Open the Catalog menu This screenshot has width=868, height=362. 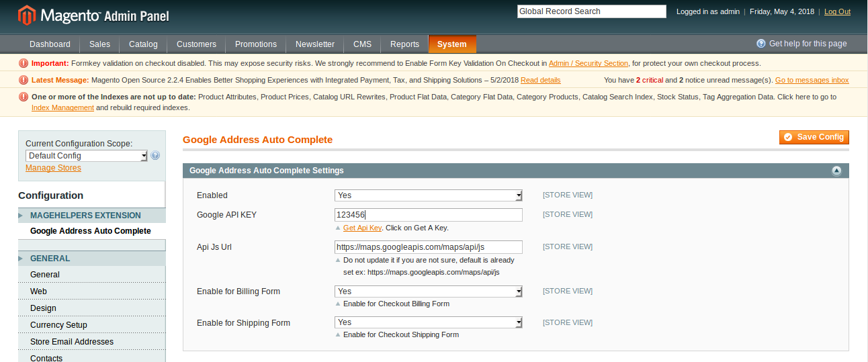143,44
